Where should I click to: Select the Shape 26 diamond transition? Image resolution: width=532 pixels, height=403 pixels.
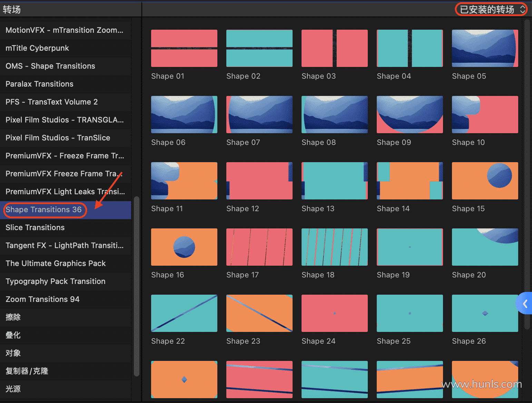click(485, 313)
